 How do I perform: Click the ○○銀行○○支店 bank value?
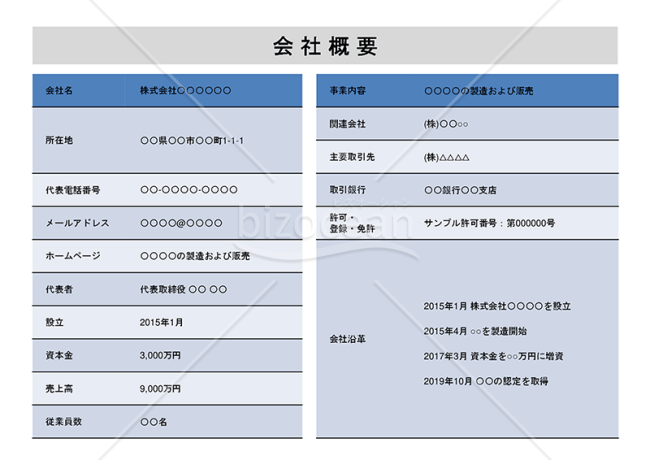click(460, 189)
